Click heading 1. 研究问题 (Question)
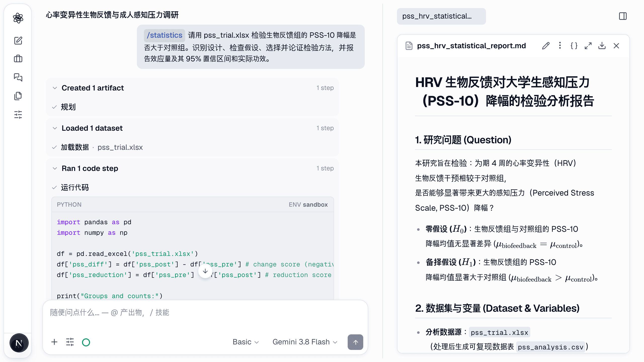Screen dimensions: 644x362 [463, 140]
